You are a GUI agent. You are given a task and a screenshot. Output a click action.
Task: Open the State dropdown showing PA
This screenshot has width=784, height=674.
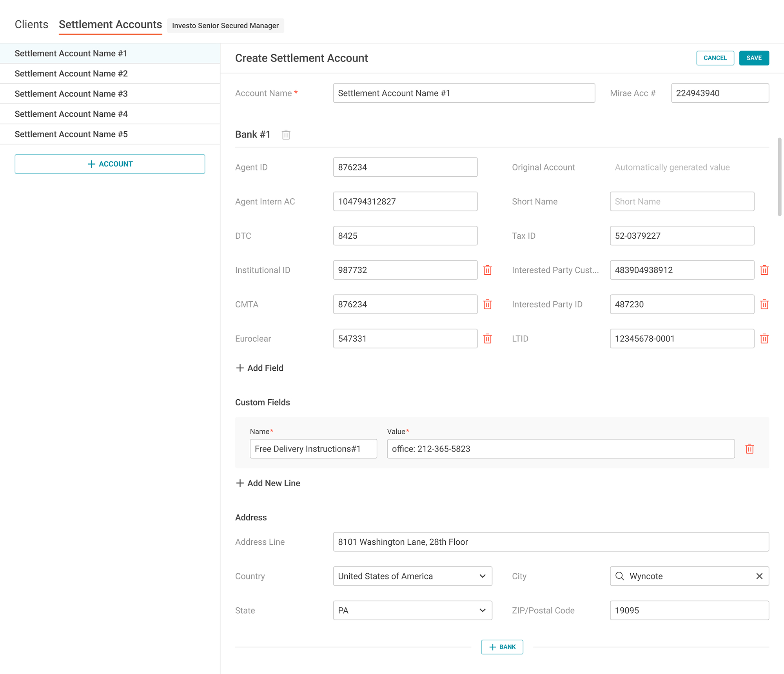[412, 611]
